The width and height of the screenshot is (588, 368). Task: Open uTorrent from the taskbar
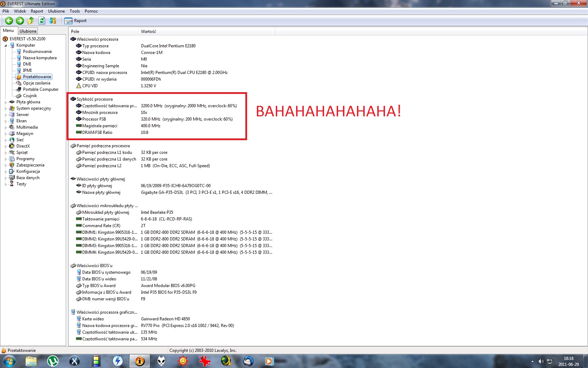[x=53, y=361]
